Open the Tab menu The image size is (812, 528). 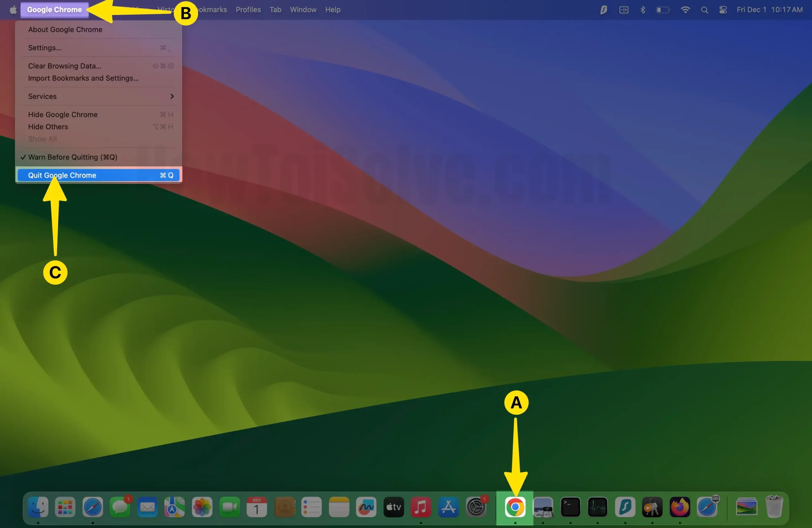[x=275, y=10]
